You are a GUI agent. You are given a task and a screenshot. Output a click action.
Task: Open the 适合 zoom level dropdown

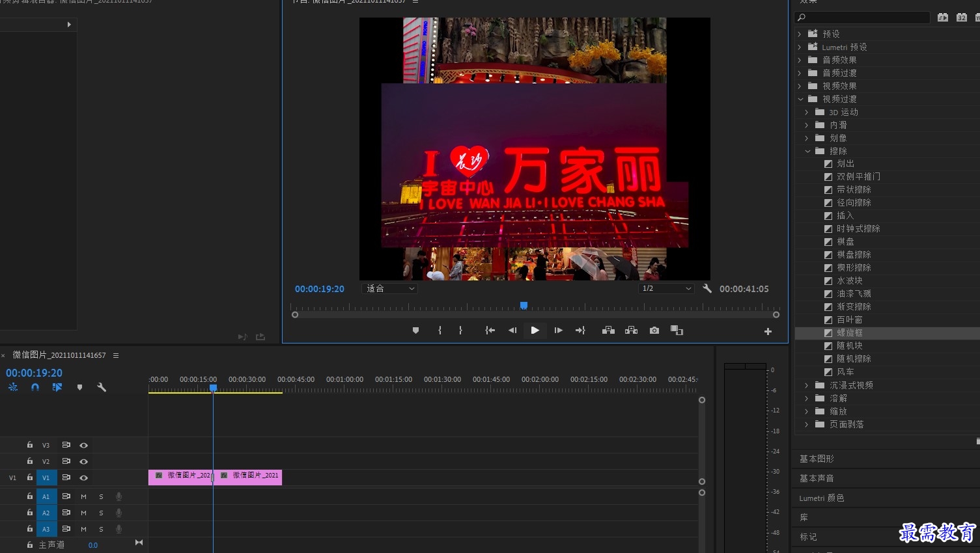(x=389, y=288)
